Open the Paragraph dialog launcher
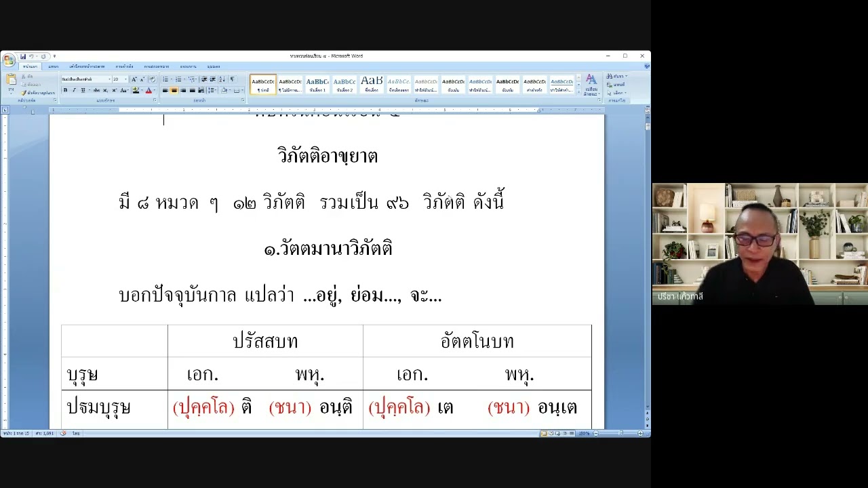This screenshot has height=488, width=868. click(243, 100)
